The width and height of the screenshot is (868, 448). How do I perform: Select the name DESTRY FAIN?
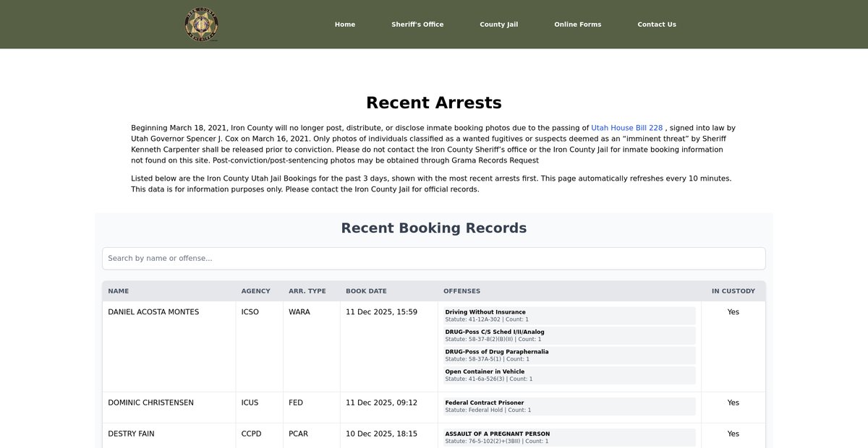[131, 434]
